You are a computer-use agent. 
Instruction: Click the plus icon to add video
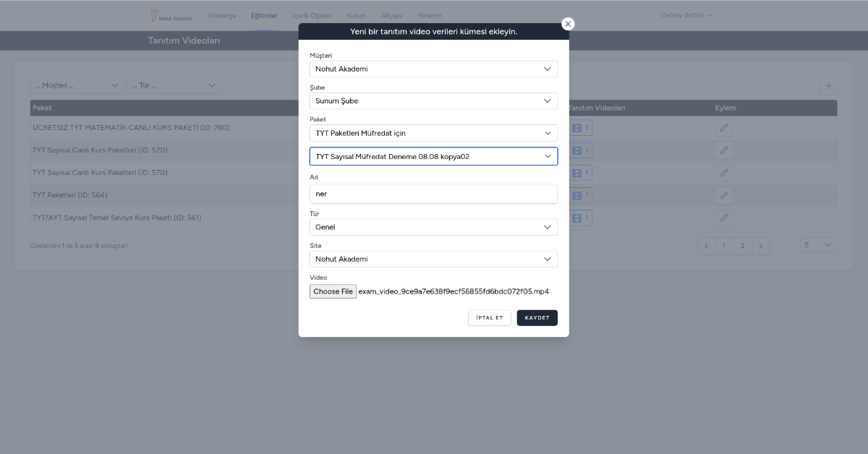point(828,86)
